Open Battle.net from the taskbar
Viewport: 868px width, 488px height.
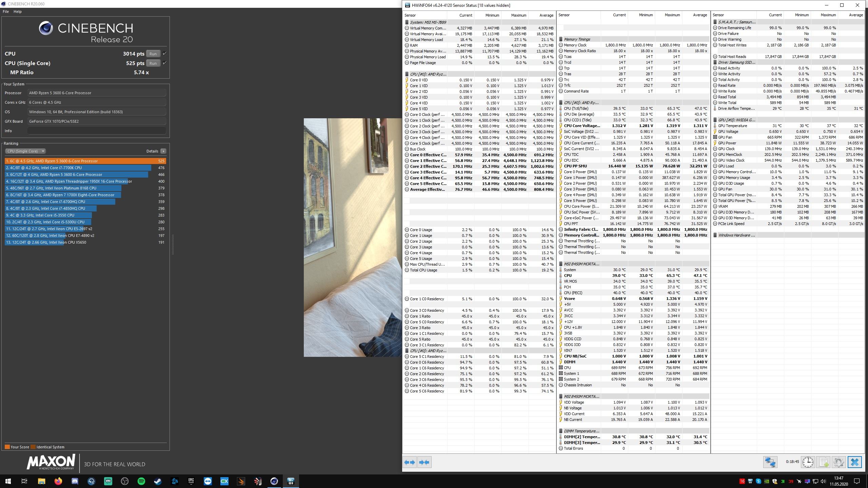174,481
